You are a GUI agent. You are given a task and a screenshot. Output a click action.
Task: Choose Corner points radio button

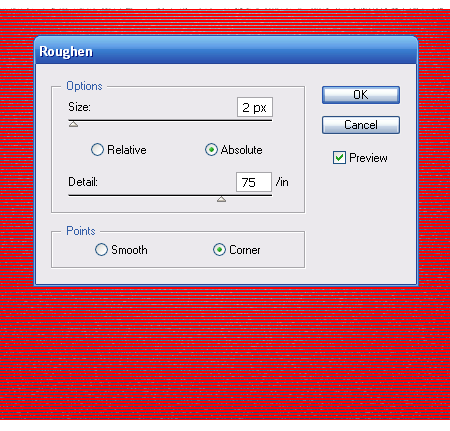(219, 250)
